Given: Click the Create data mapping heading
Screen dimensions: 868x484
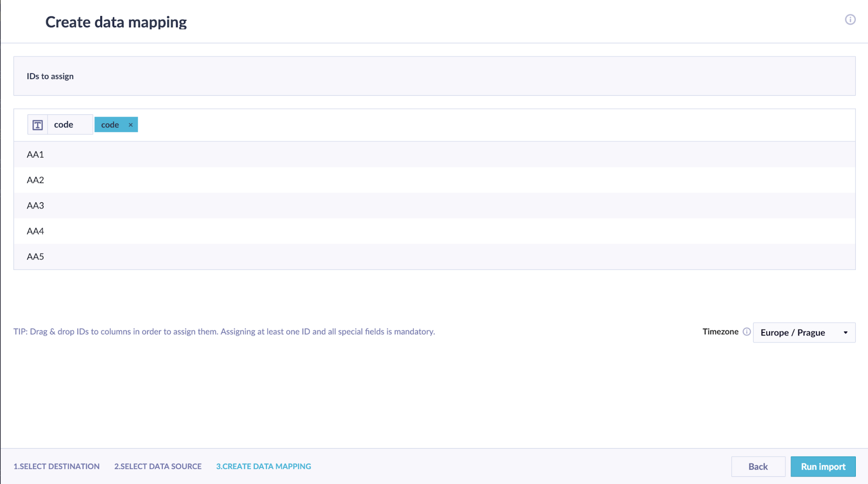Looking at the screenshot, I should pos(116,22).
